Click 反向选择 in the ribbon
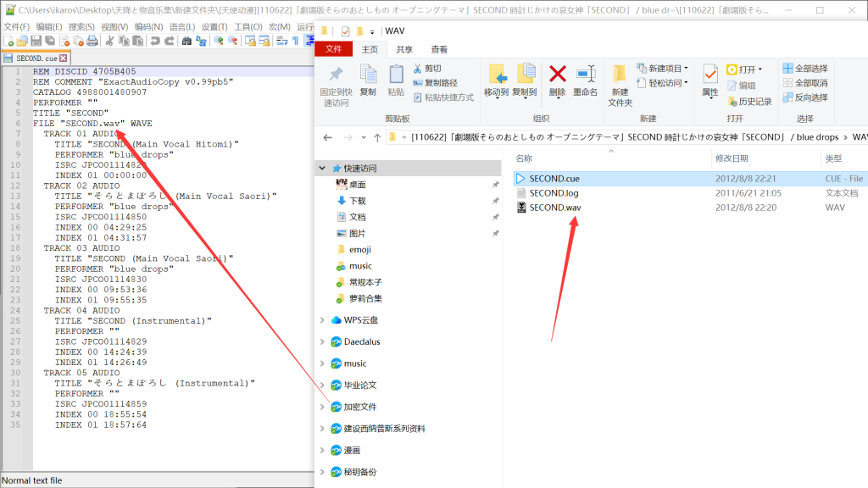The width and height of the screenshot is (868, 488). click(805, 97)
